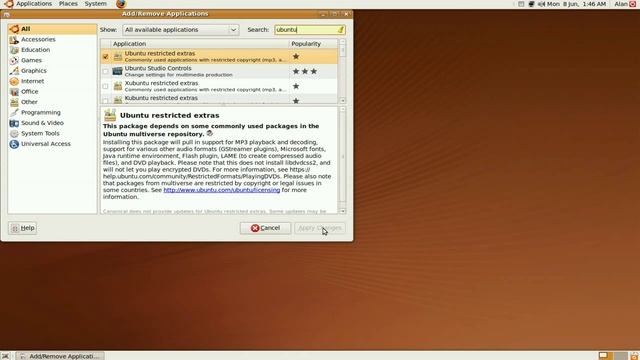The image size is (640, 360).
Task: Check the Ubuntu Studio Controls checkbox
Action: pyautogui.click(x=105, y=71)
